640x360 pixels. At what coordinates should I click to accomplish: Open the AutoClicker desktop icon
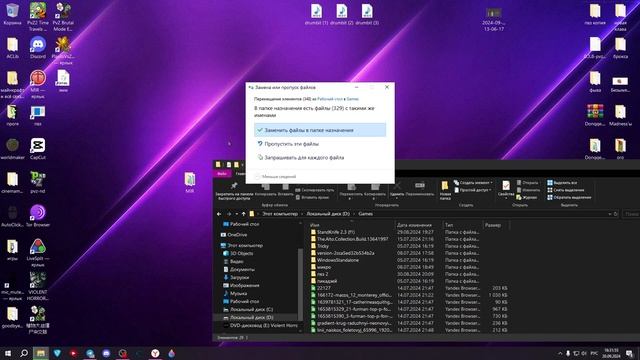[x=12, y=216]
